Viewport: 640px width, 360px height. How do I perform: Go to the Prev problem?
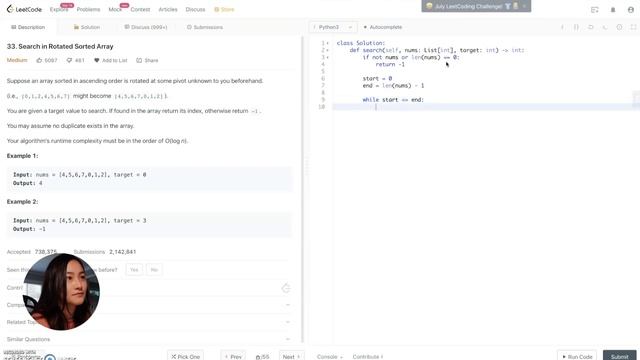[233, 356]
